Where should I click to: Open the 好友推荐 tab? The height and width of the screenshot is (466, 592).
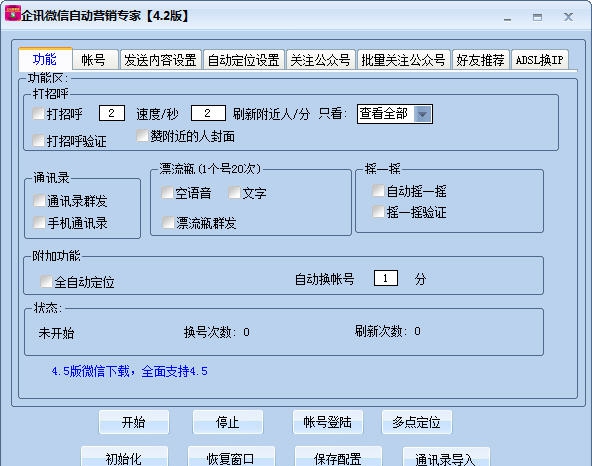[x=480, y=60]
